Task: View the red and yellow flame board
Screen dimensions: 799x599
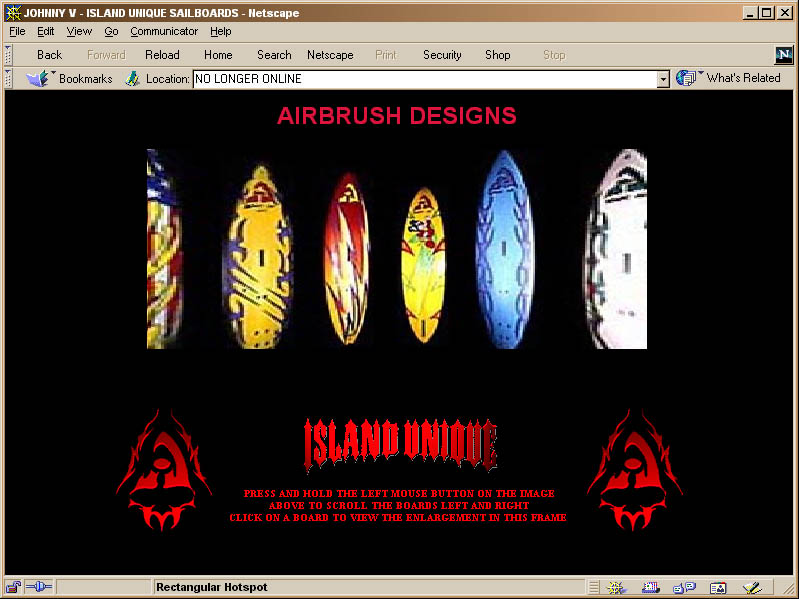Action: 347,258
